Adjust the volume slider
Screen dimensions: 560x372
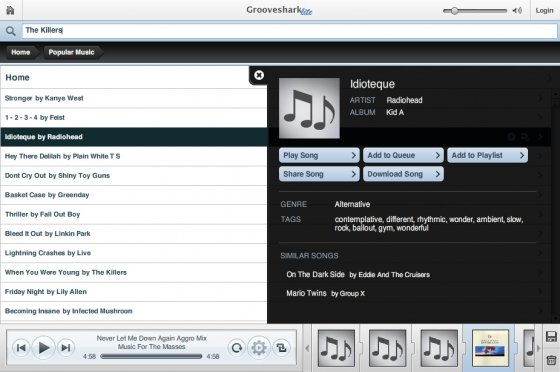pos(475,11)
